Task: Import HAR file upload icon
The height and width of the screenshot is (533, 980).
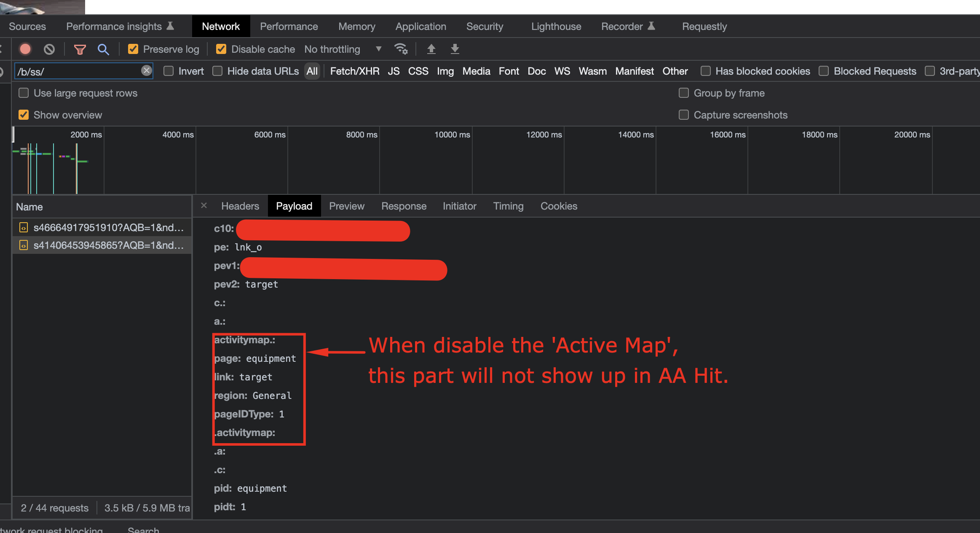Action: 431,49
